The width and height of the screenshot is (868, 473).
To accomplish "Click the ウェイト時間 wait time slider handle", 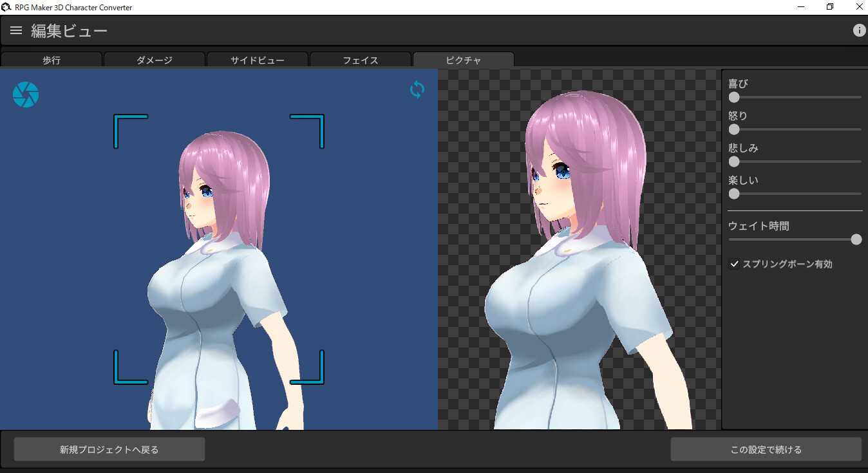I will point(856,239).
